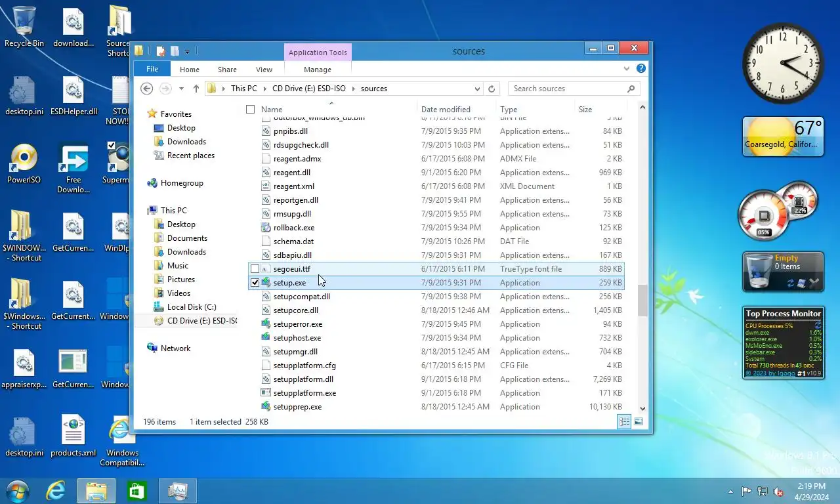Image resolution: width=840 pixels, height=504 pixels.
Task: Click the Help question mark icon
Action: (641, 69)
